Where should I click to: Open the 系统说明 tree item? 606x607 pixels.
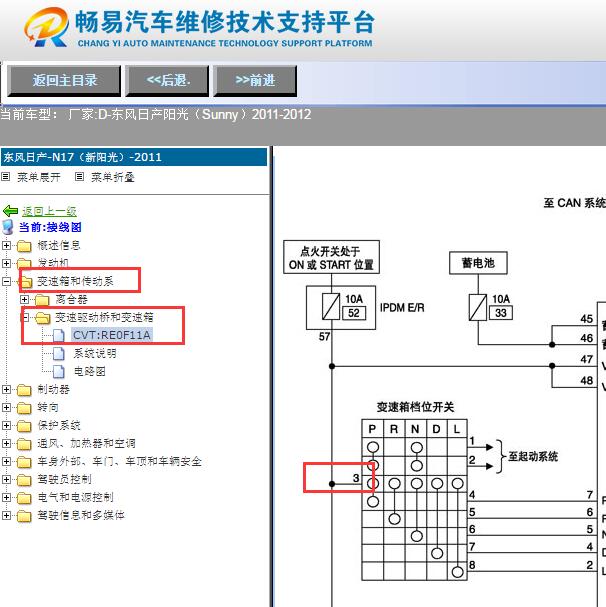[x=94, y=353]
